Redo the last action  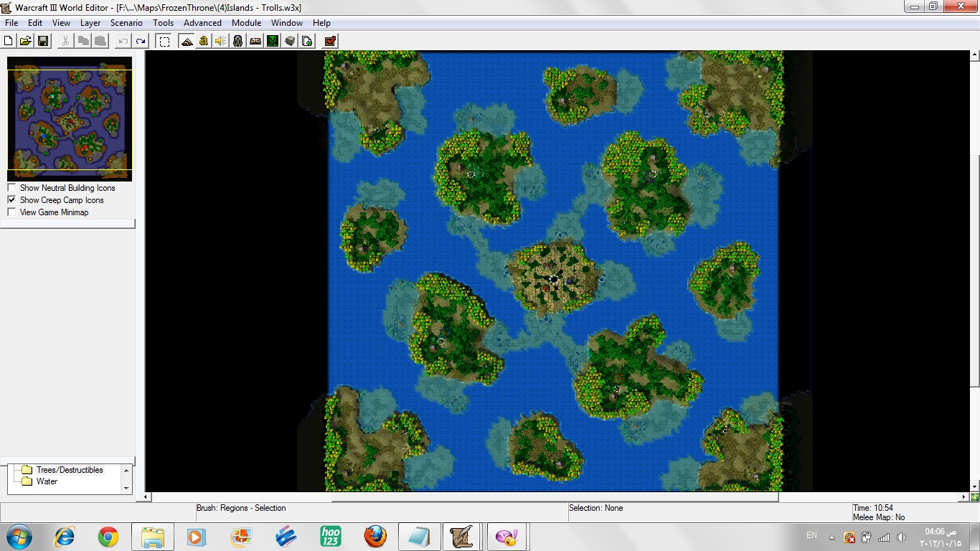coord(141,41)
